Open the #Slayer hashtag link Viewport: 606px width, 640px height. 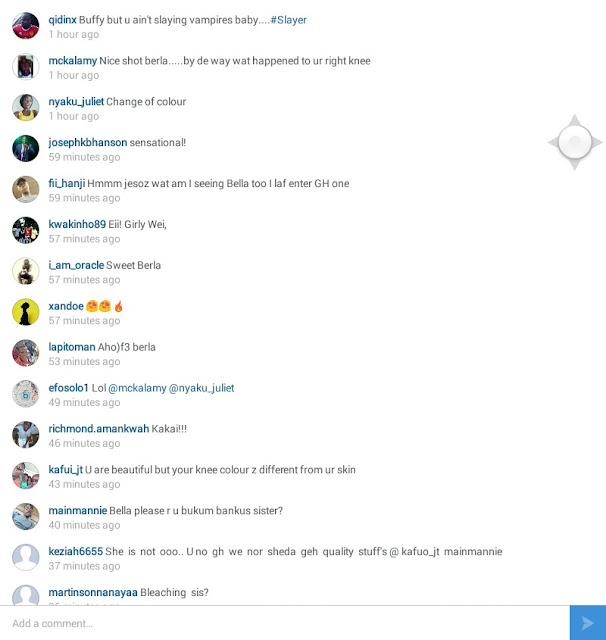click(x=289, y=20)
